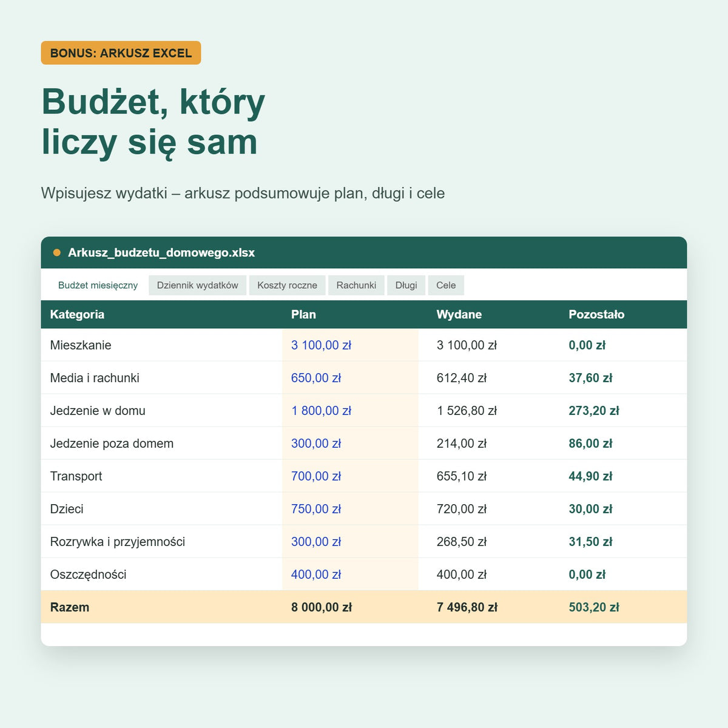Click the plan value 650,00 zł
The height and width of the screenshot is (728, 728).
(x=316, y=378)
